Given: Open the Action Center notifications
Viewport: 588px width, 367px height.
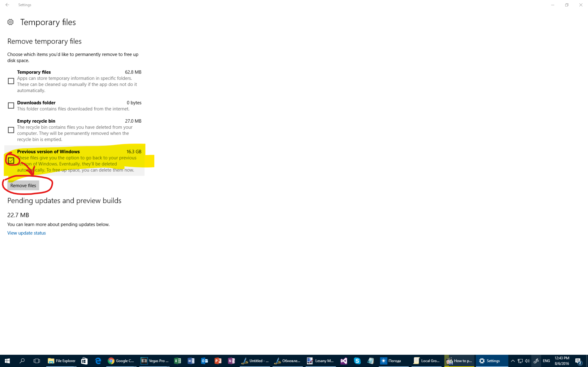Looking at the screenshot, I should pyautogui.click(x=578, y=361).
